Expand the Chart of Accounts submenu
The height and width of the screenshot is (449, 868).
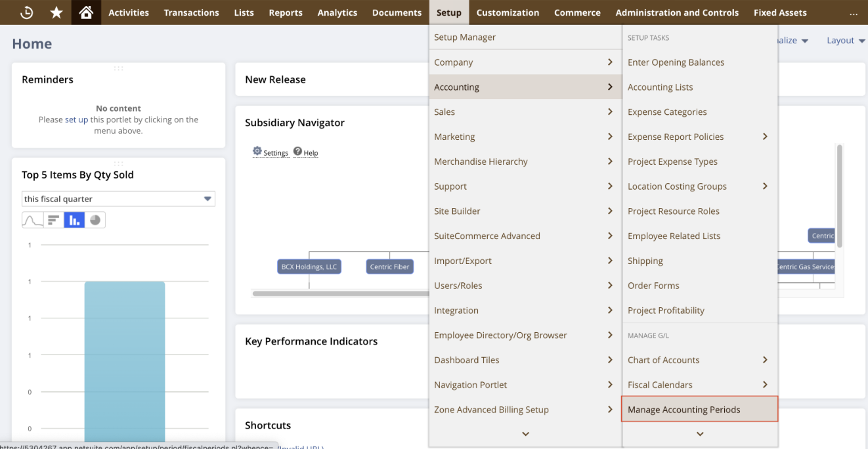click(764, 360)
